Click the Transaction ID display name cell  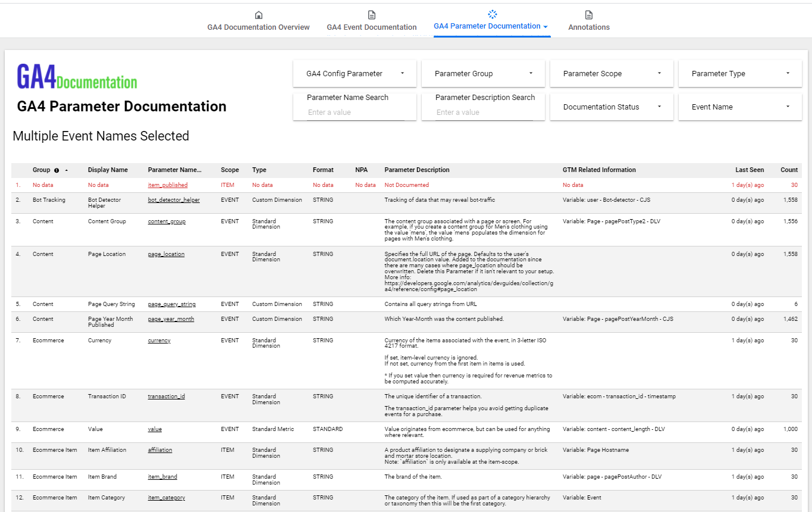pos(107,397)
